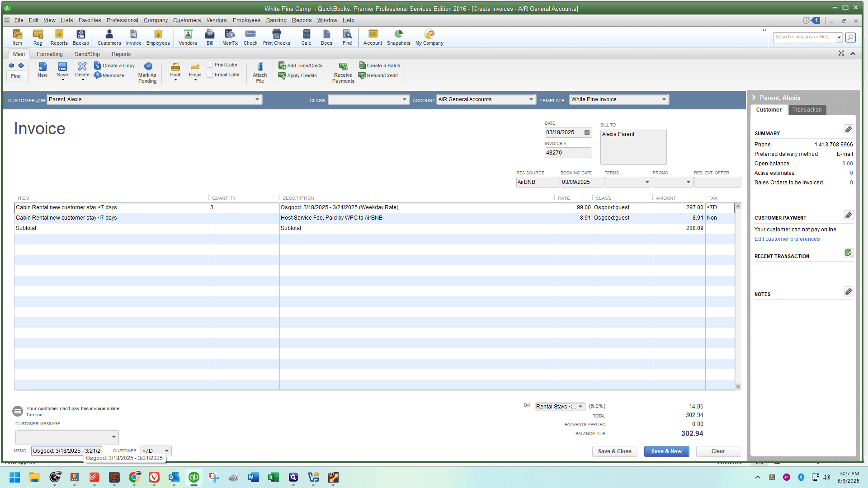Open the Calc calculator icon
This screenshot has width=868, height=488.
click(306, 37)
